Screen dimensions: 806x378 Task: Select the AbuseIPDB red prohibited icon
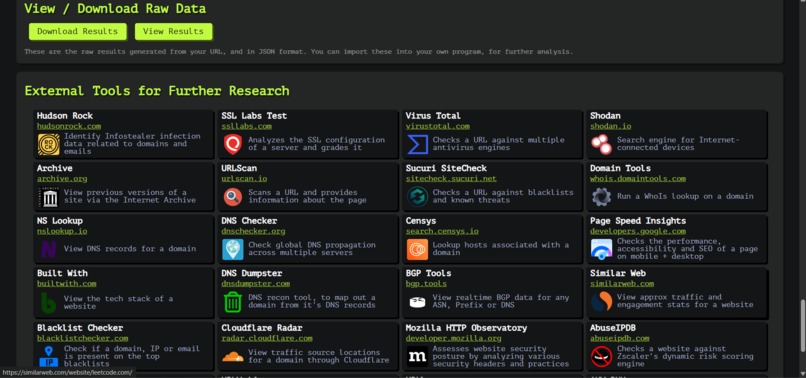click(x=601, y=356)
